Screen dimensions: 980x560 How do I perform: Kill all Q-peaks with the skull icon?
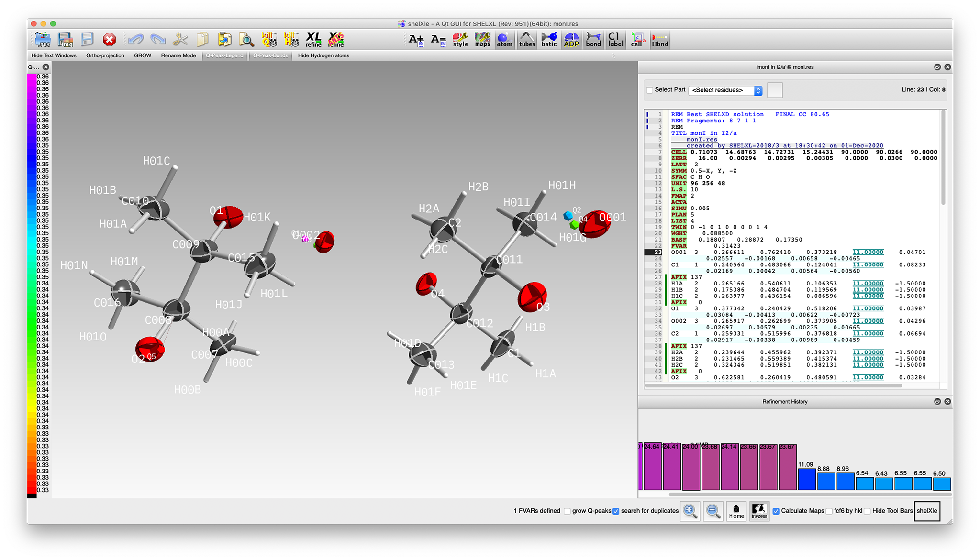tap(269, 39)
